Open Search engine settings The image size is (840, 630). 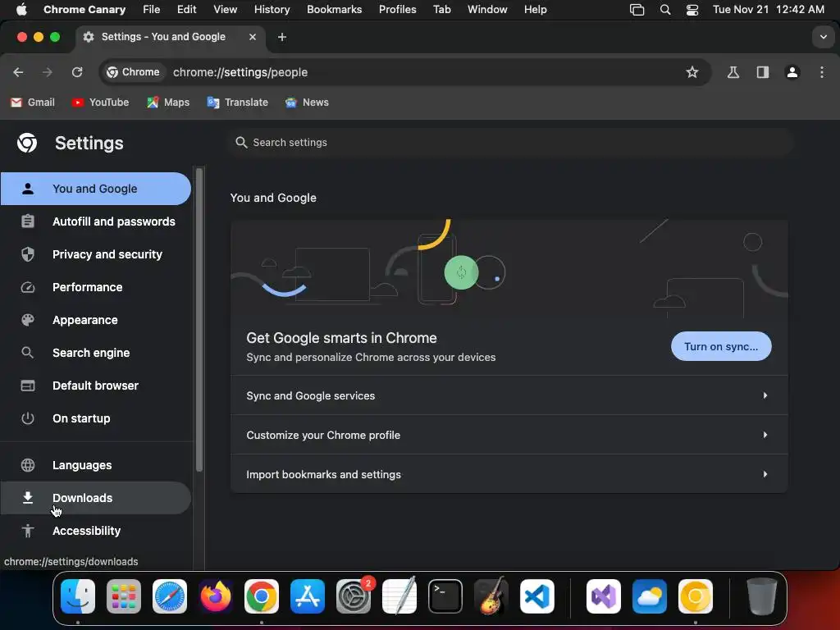click(95, 353)
